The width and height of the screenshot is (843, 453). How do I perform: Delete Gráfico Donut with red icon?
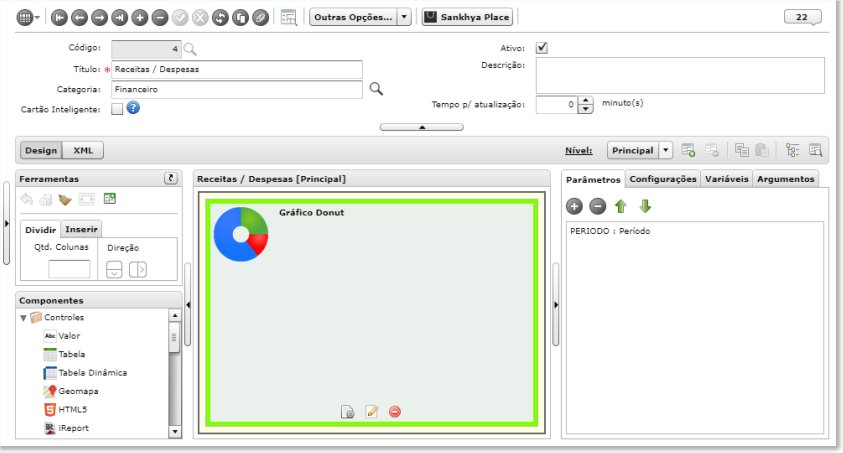click(x=395, y=412)
